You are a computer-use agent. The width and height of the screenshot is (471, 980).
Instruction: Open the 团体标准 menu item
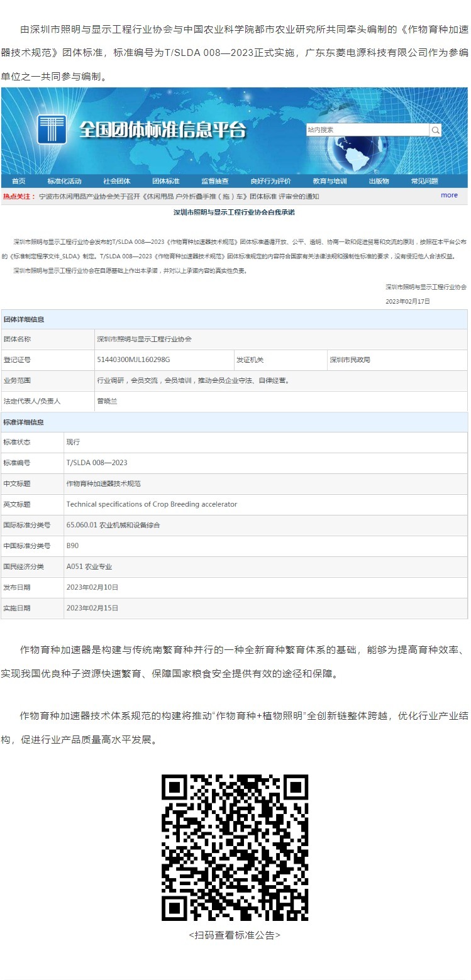tap(166, 181)
